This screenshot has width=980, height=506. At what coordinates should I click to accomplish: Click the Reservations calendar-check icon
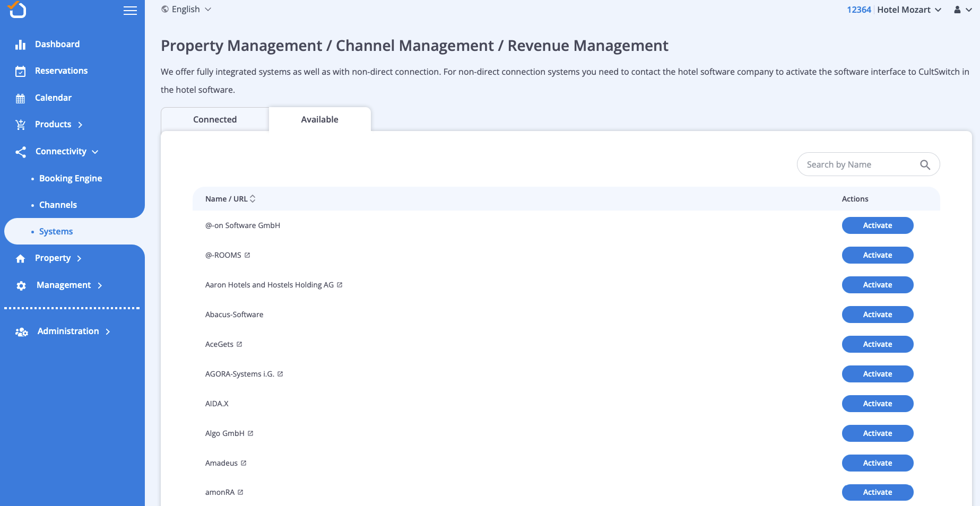(x=21, y=71)
